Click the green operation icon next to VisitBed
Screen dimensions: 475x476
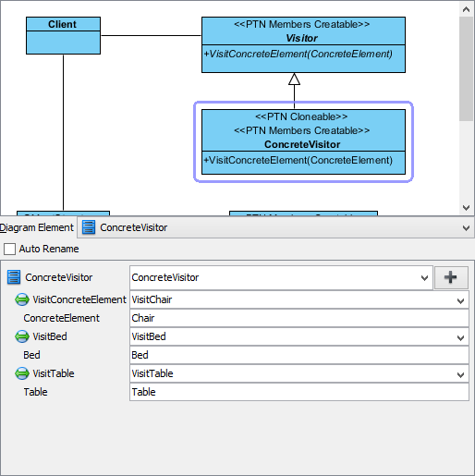coord(22,336)
